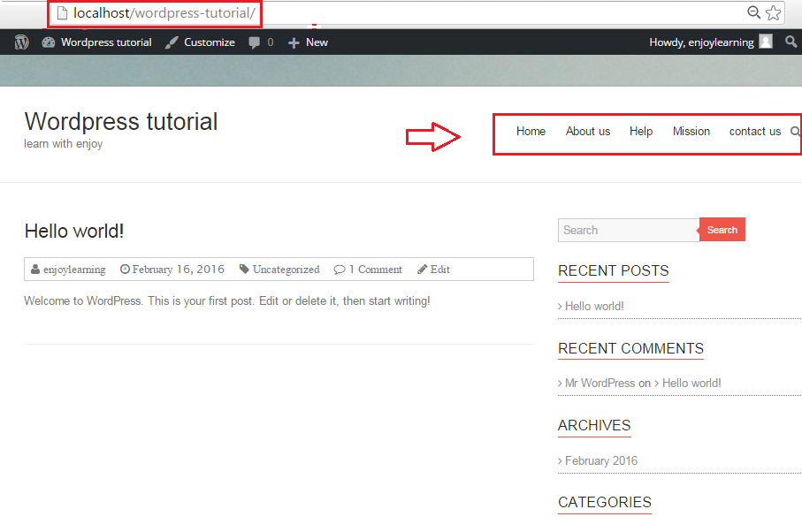
Task: Open Wordpress tutorial in admin bar
Action: tap(106, 42)
